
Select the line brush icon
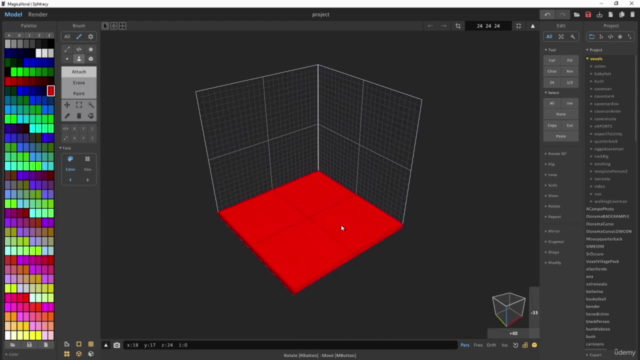point(67,49)
